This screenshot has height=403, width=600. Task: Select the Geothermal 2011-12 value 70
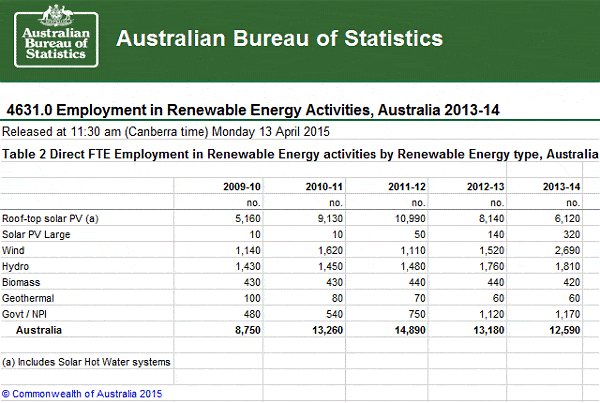tap(420, 299)
